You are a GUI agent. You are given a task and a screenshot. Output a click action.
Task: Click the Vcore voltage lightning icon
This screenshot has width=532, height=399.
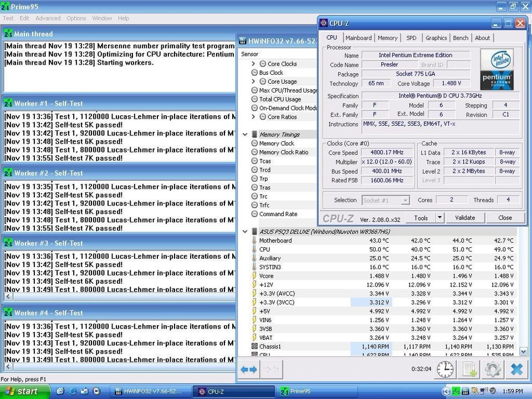click(254, 275)
